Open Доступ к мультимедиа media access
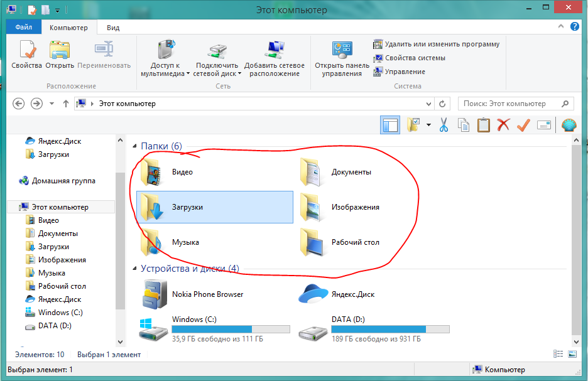Screen dimensions: 588x381 pos(165,59)
